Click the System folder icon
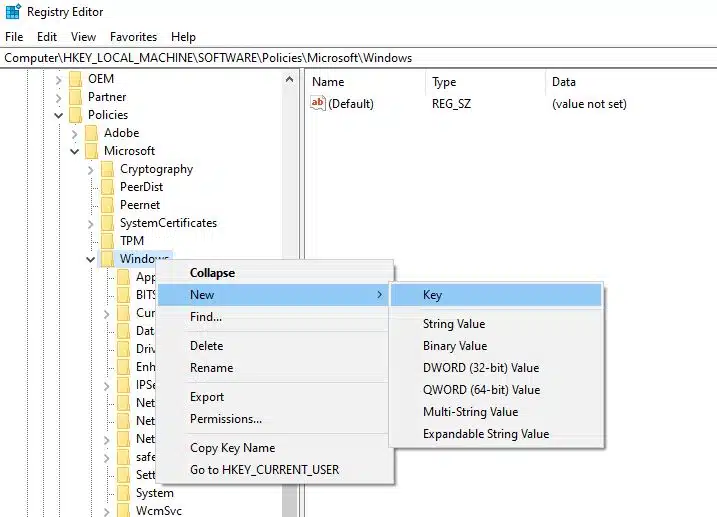 (123, 493)
